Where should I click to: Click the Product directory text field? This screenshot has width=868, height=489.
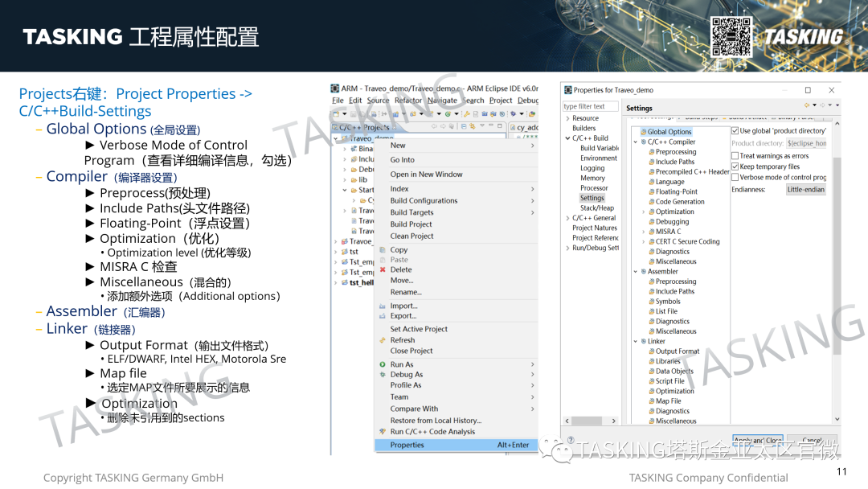[x=806, y=143]
